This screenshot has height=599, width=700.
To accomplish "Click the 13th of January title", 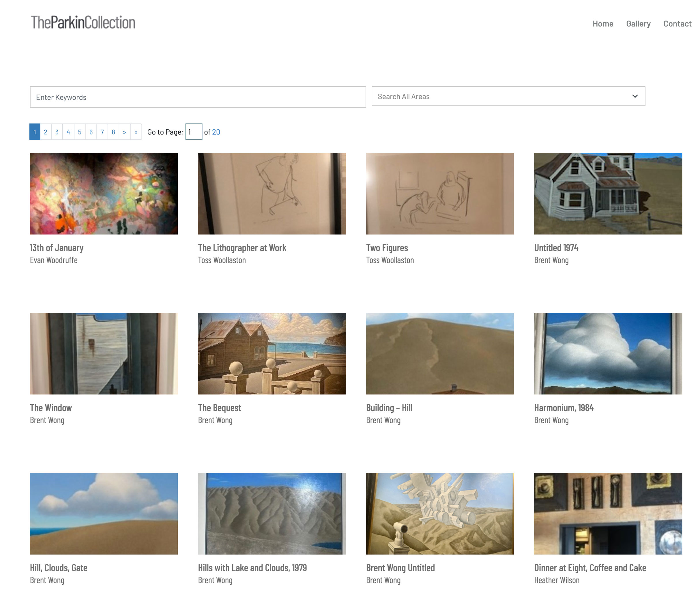I will click(x=57, y=248).
